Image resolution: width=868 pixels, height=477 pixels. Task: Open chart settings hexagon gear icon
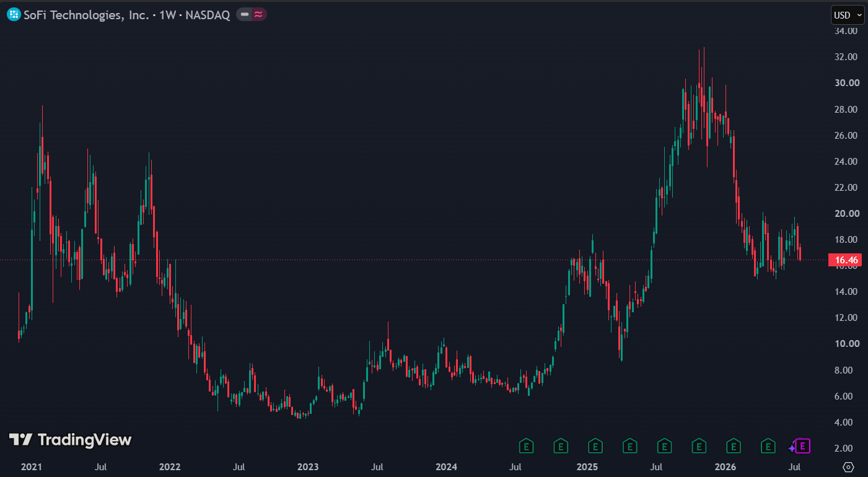849,466
